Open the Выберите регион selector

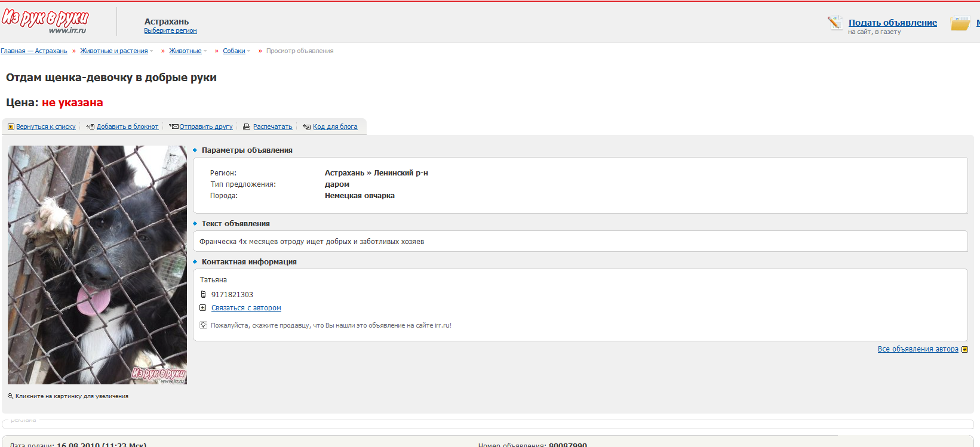[170, 30]
